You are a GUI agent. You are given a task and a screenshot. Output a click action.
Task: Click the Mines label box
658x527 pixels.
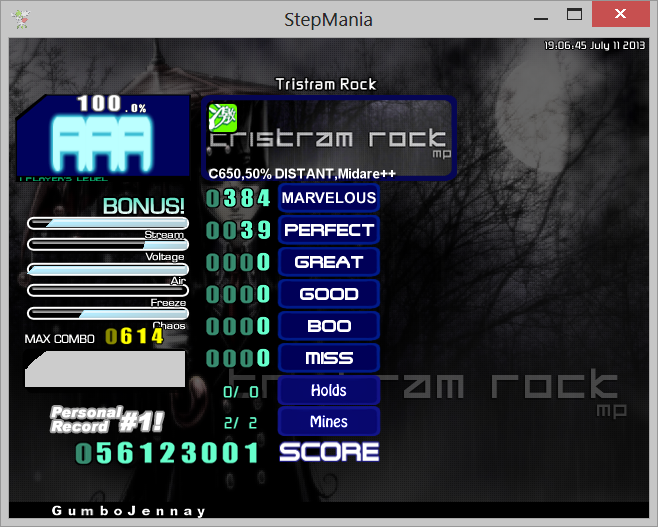329,421
